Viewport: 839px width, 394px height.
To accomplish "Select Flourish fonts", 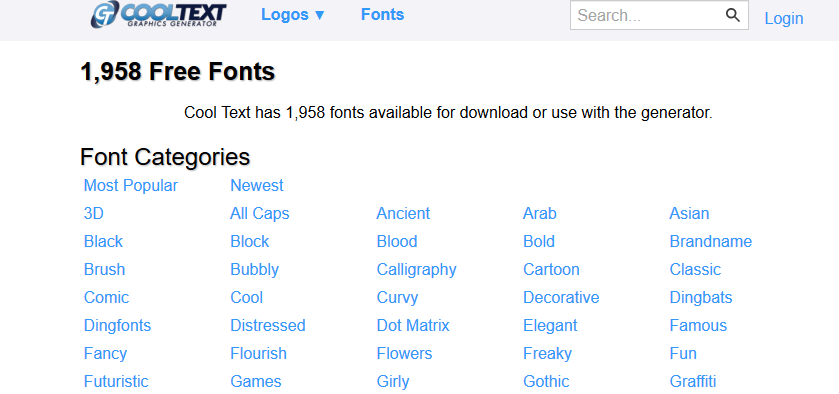I will click(x=258, y=353).
